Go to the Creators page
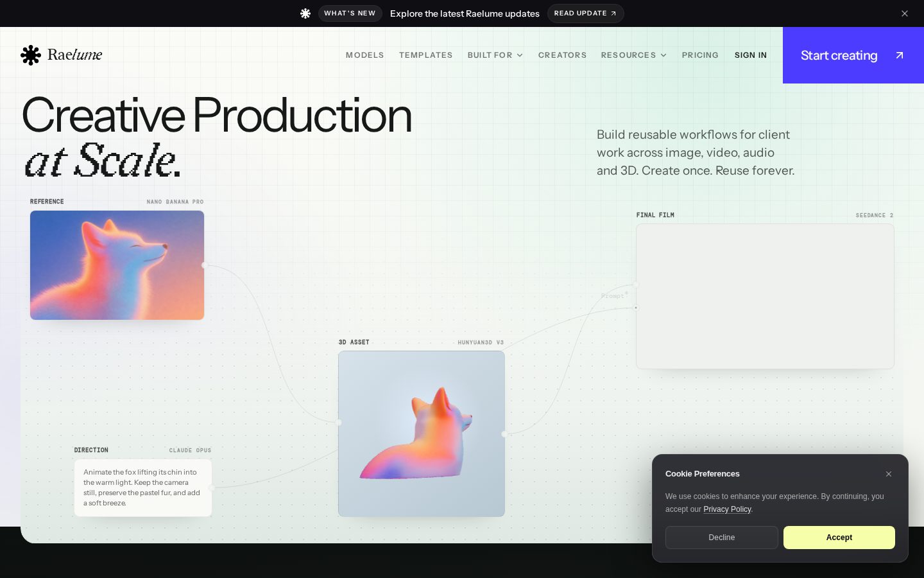The width and height of the screenshot is (924, 578). (x=563, y=55)
